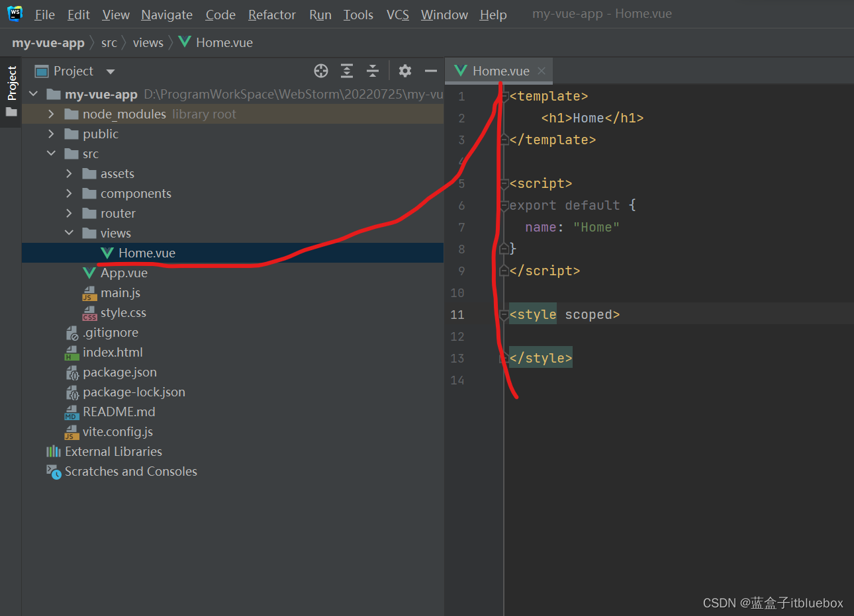The height and width of the screenshot is (616, 854).
Task: Click the style.css CSS file icon
Action: (x=89, y=313)
